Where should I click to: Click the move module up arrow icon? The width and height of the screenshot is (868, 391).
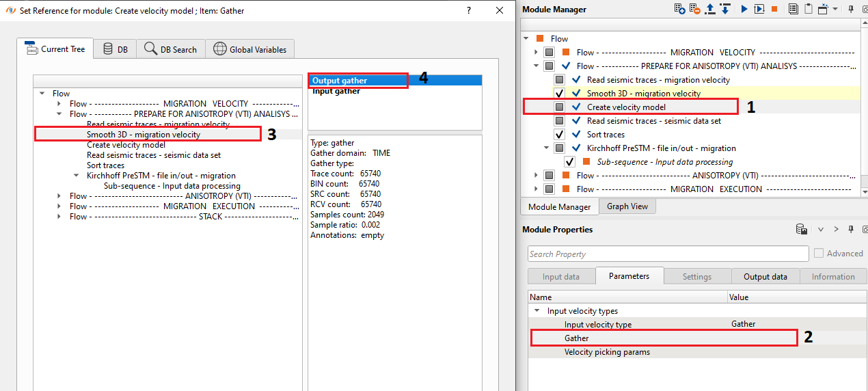(x=711, y=9)
